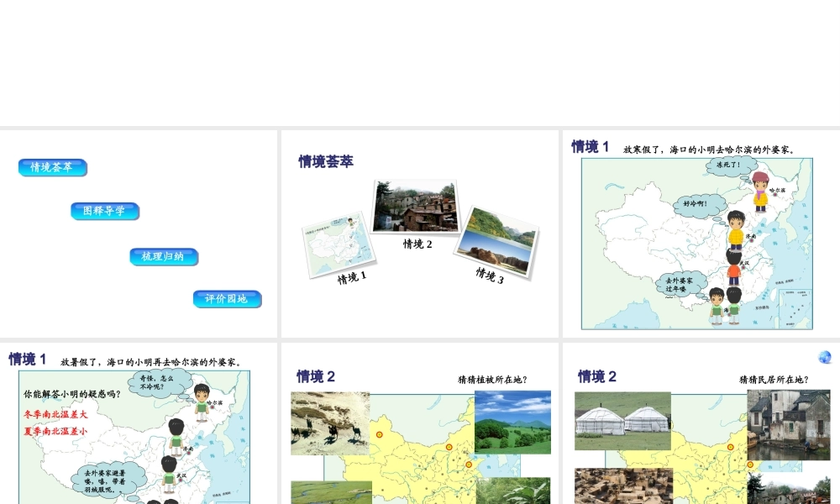Click the northwest city marker on vegetation map

[380, 435]
